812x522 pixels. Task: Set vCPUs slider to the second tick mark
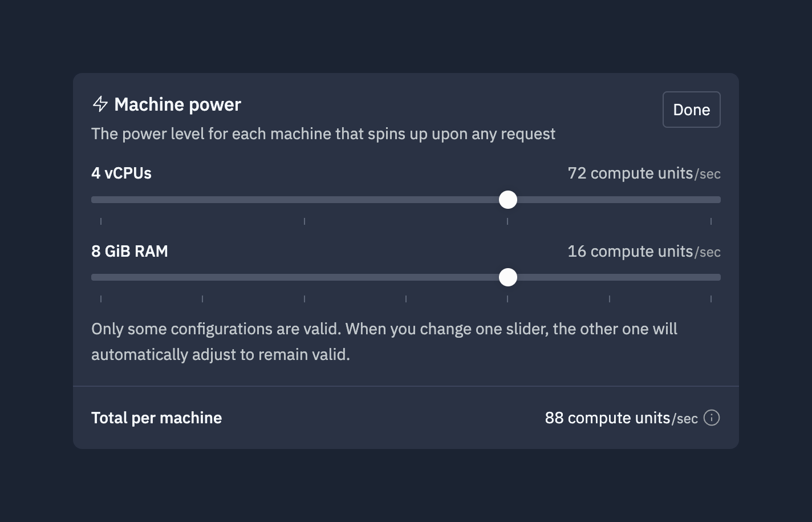(304, 200)
